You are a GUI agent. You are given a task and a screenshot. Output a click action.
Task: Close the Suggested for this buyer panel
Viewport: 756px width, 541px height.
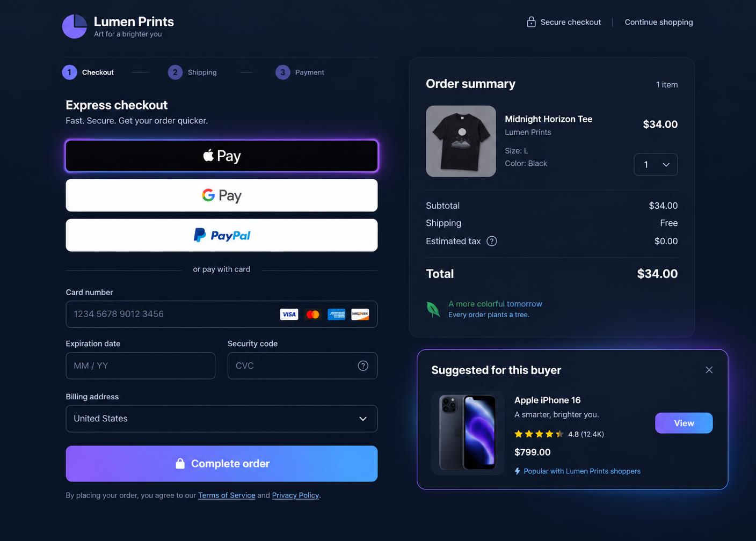[709, 370]
